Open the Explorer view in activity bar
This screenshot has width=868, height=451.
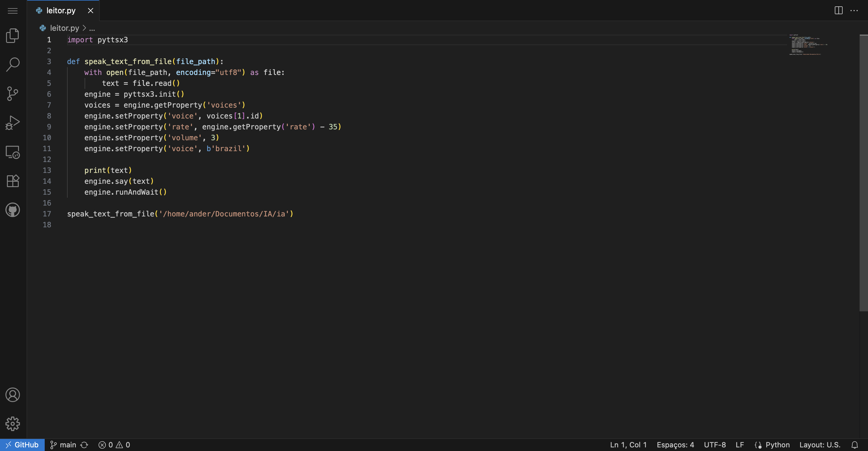coord(13,35)
